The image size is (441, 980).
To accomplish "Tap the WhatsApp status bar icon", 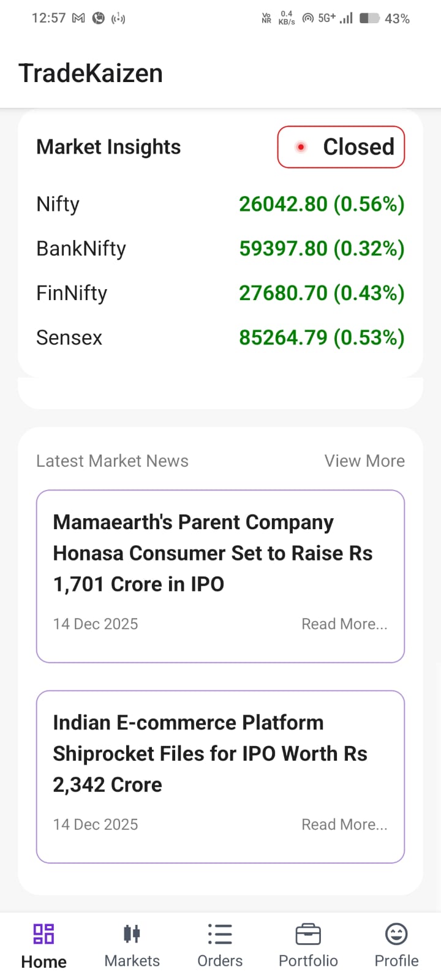I will (x=98, y=18).
